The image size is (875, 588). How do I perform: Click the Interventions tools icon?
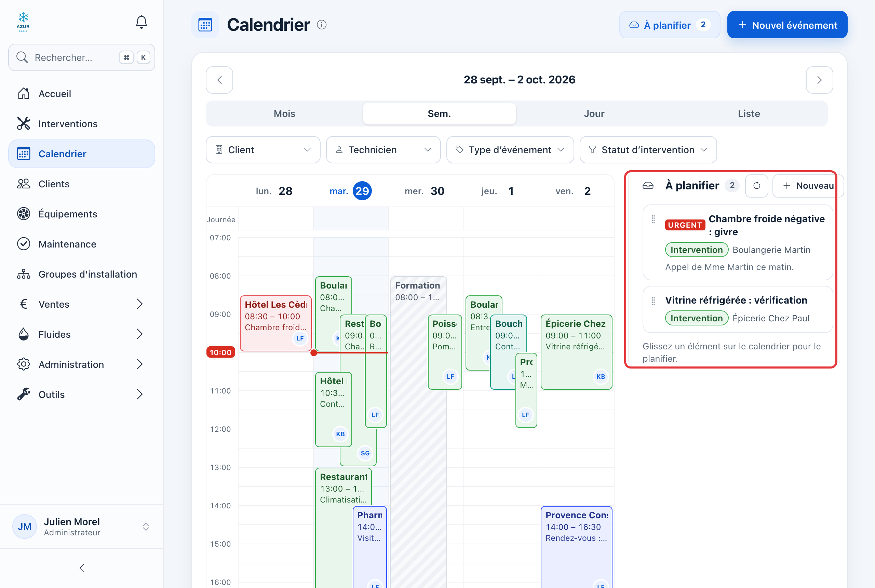[x=24, y=123]
